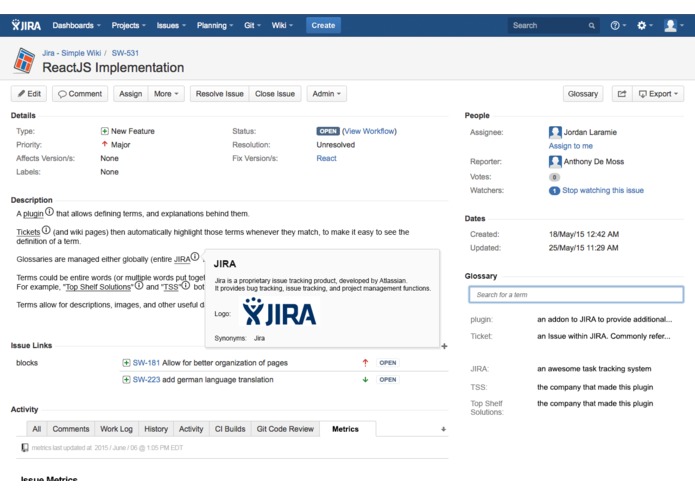This screenshot has width=695, height=494.
Task: Click Stop watching this issue
Action: click(x=603, y=190)
